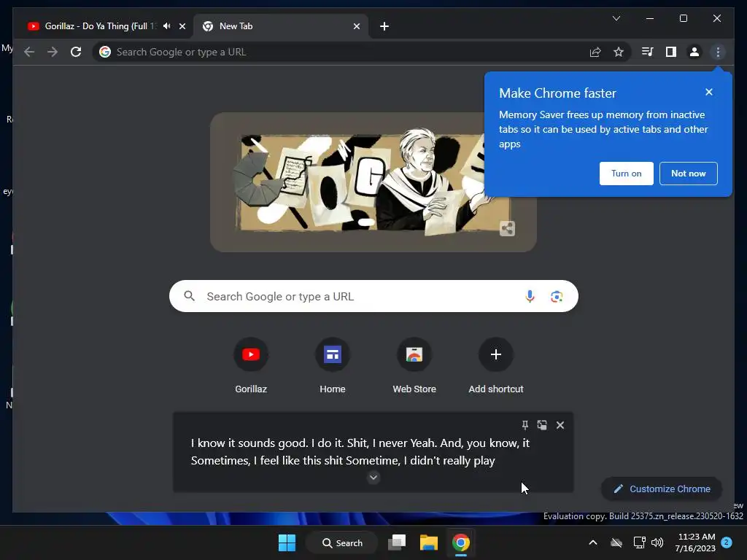Go back to the previous page
Screen dimensions: 747x560
click(29, 52)
